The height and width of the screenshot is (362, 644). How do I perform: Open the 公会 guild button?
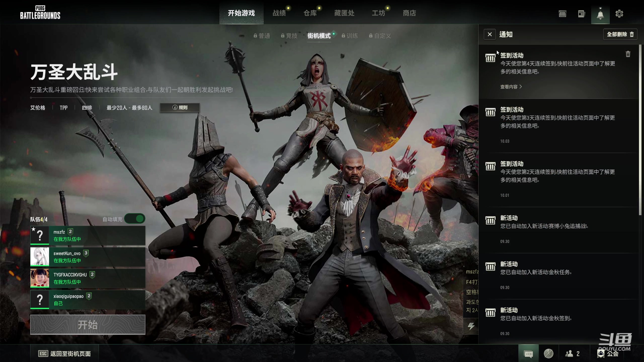click(x=608, y=354)
